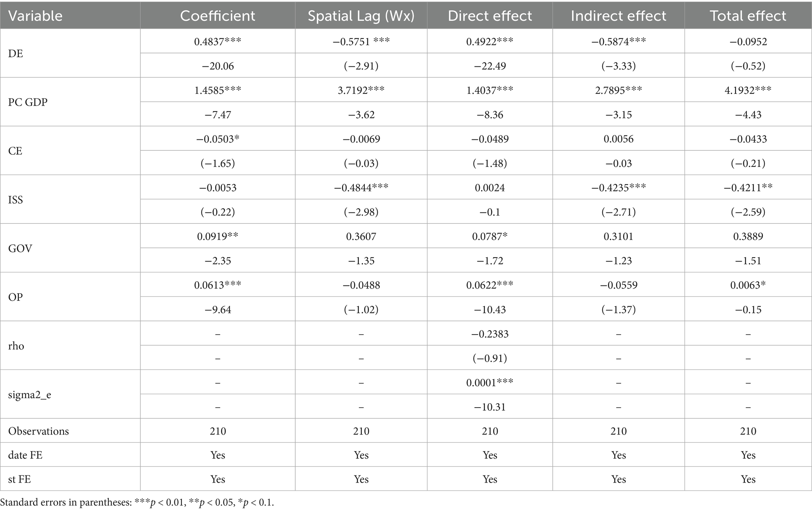Click the OP direct effect 0.0622***
This screenshot has width=812, height=512.
pos(490,285)
